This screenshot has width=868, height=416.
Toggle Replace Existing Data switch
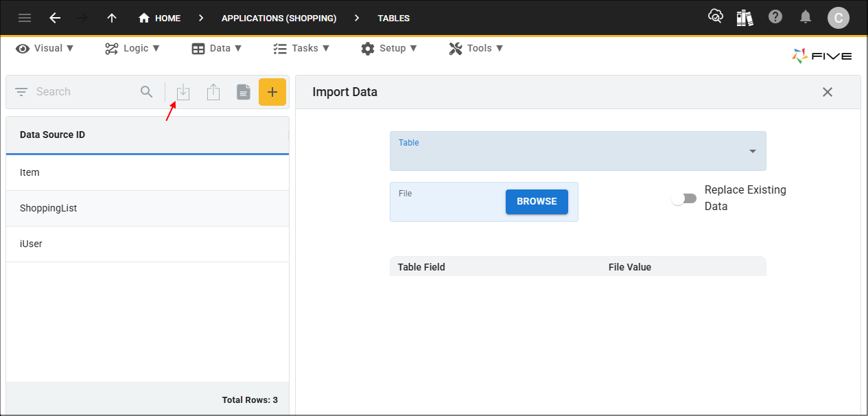683,198
